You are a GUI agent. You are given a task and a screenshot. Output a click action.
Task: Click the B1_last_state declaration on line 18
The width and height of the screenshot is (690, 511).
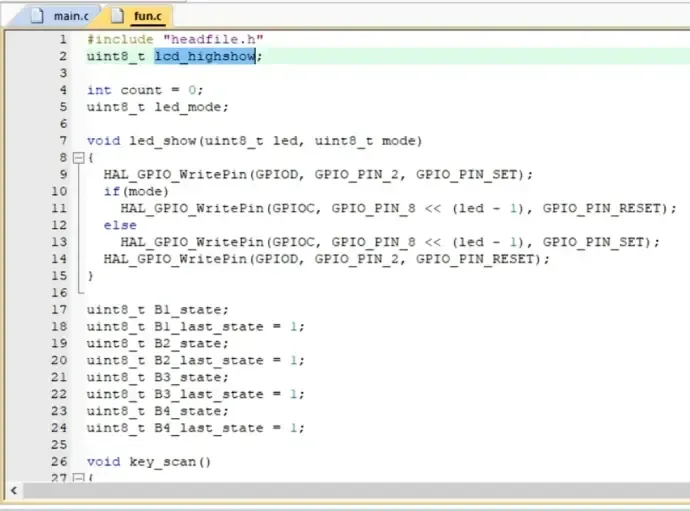[195, 326]
